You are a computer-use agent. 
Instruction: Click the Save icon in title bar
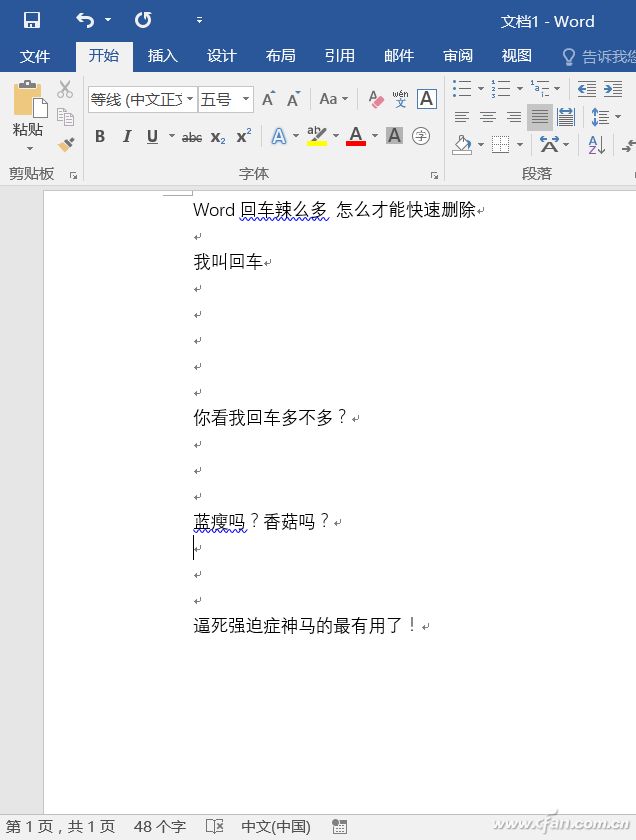pyautogui.click(x=32, y=20)
